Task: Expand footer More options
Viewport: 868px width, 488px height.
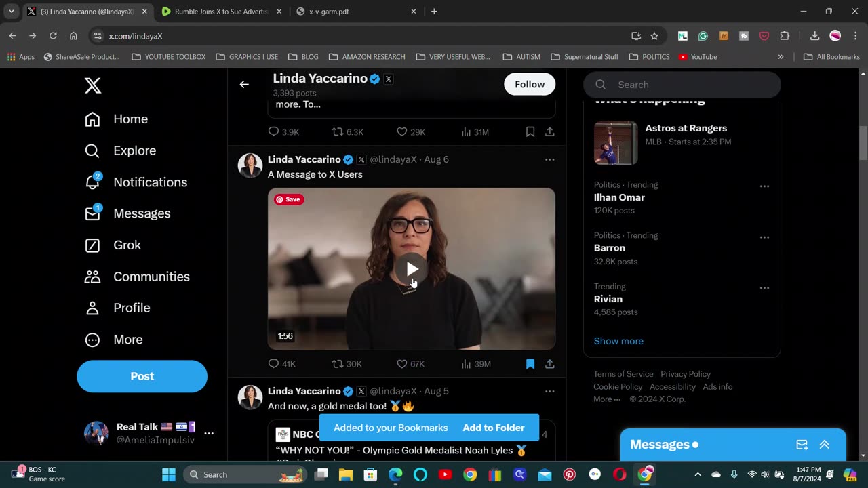Action: [x=607, y=399]
